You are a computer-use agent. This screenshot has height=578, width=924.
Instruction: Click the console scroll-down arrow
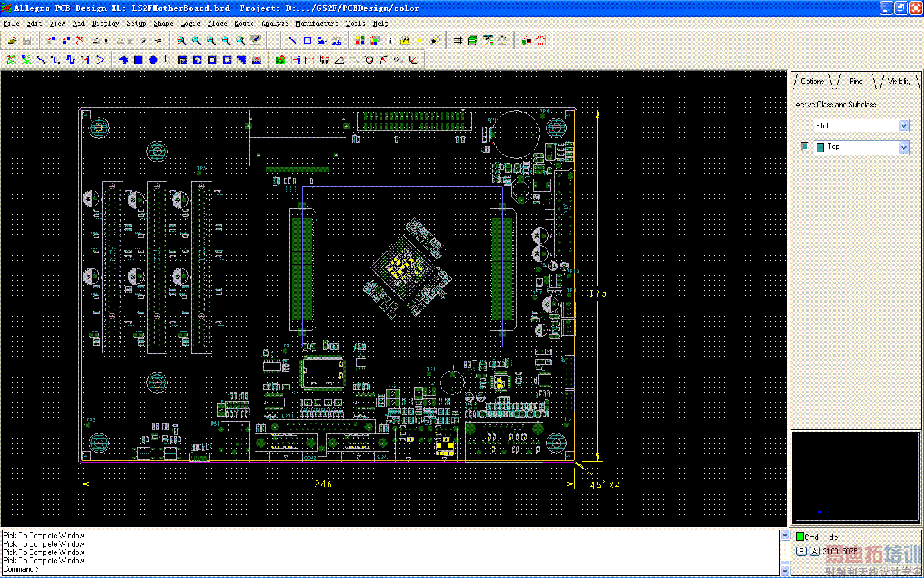click(785, 570)
